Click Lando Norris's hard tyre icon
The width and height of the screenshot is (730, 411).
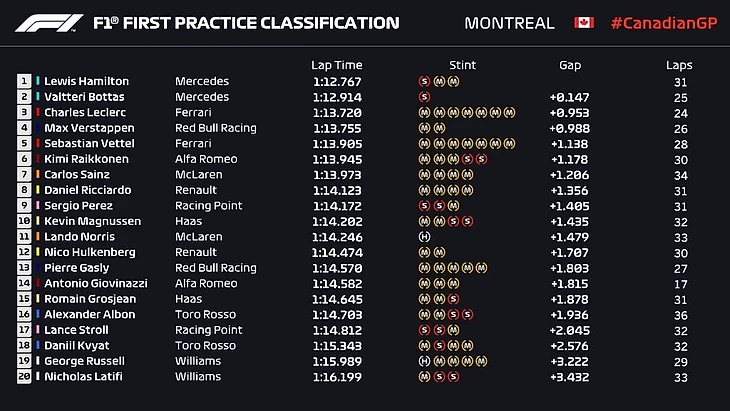tap(424, 237)
